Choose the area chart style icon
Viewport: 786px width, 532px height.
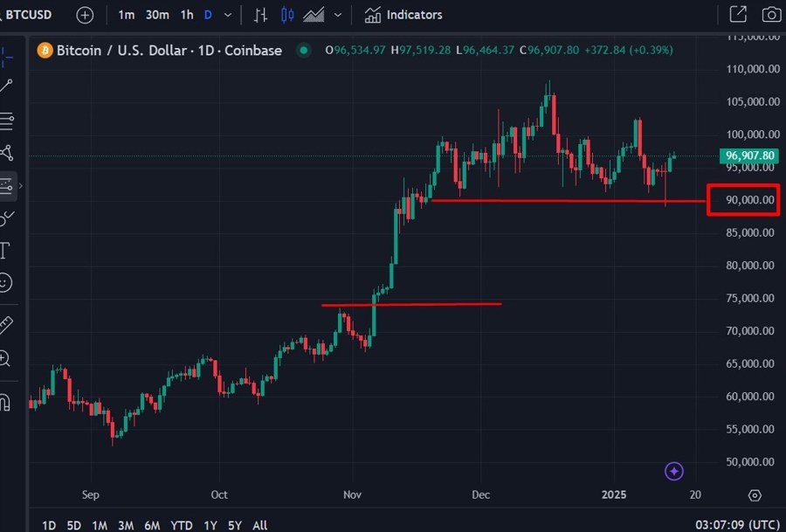(x=314, y=15)
